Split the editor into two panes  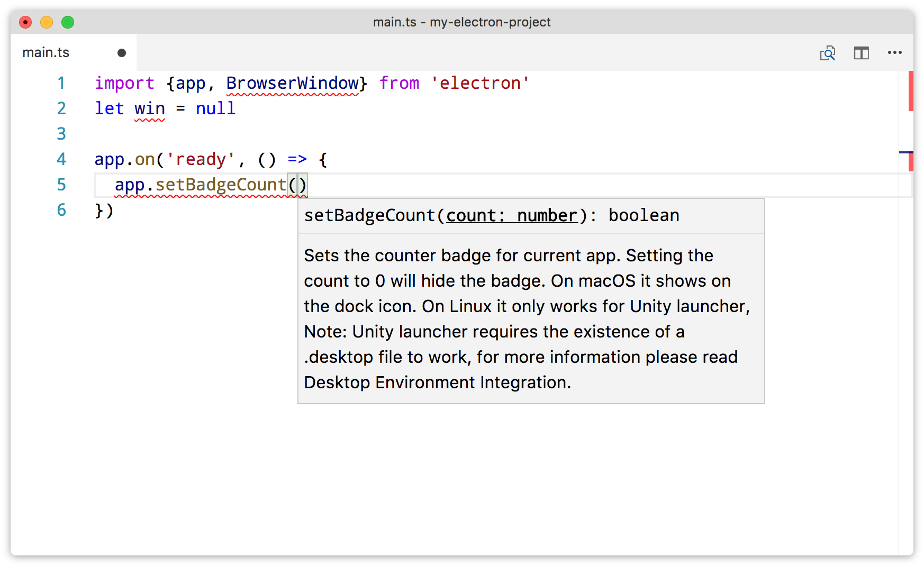(862, 52)
